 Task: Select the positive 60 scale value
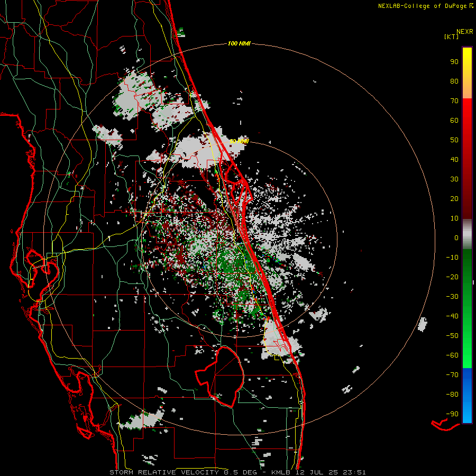pos(454,120)
